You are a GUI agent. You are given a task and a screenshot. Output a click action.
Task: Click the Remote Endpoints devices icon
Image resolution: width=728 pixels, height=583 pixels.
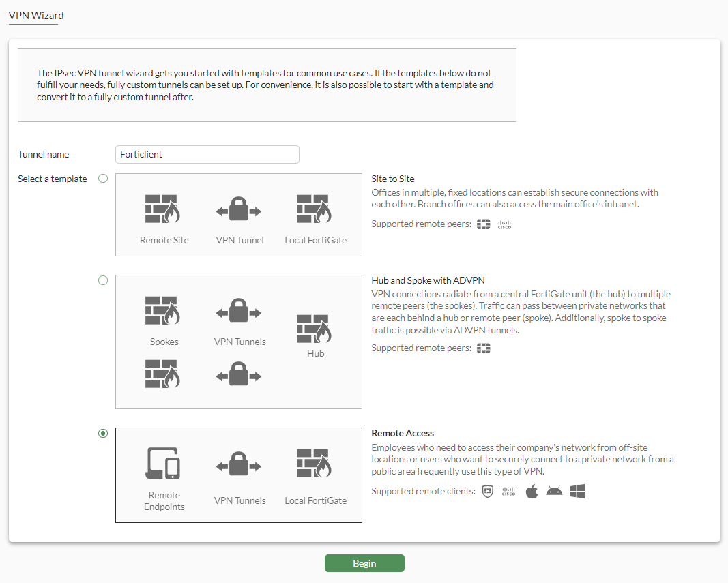click(x=164, y=464)
